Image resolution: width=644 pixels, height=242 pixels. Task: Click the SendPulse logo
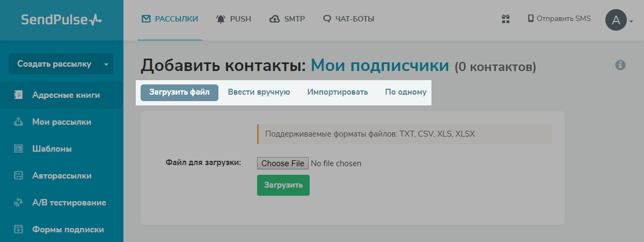[x=61, y=19]
